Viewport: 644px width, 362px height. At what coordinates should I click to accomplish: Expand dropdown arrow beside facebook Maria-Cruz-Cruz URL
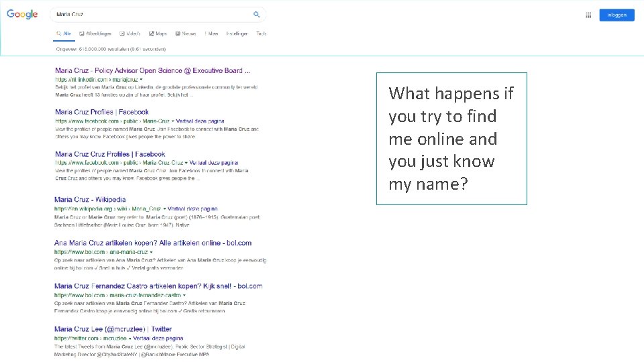point(186,163)
